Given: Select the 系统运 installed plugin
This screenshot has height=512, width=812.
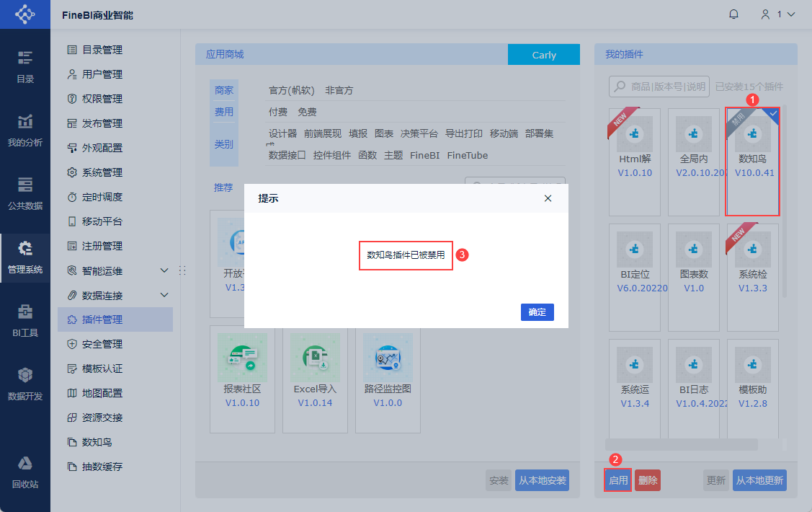Looking at the screenshot, I should click(635, 389).
